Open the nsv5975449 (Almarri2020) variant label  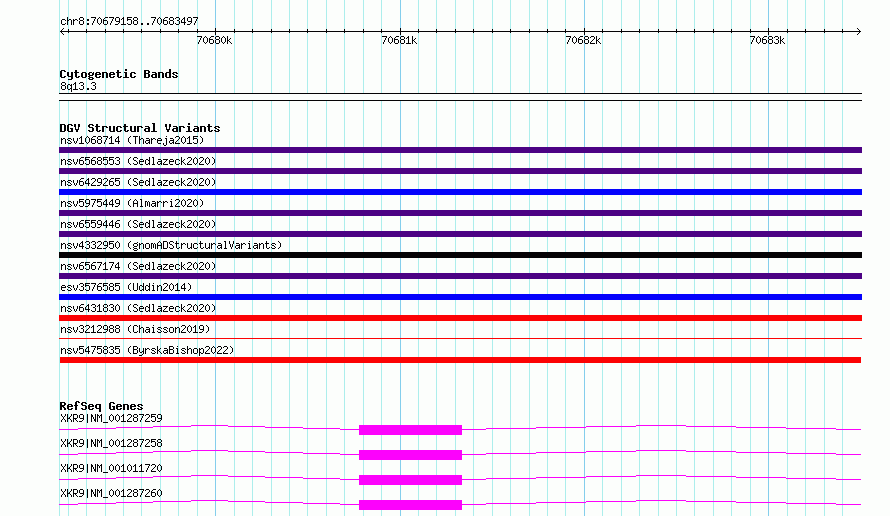[132, 203]
